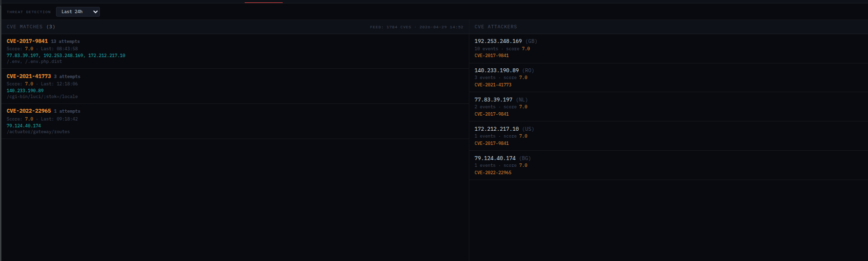
Task: Click IP 79.124.40.174 in CVE-2022-22965 match
Action: click(24, 126)
